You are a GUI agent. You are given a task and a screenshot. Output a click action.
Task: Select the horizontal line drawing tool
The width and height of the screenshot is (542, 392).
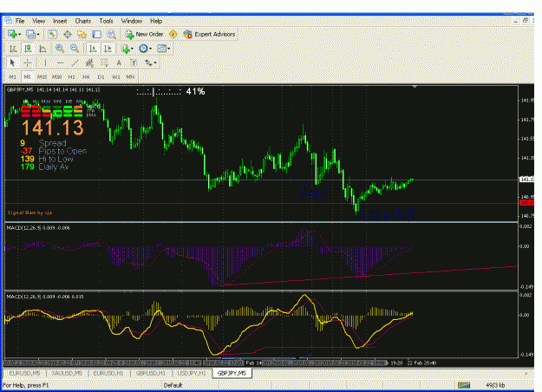click(x=60, y=63)
